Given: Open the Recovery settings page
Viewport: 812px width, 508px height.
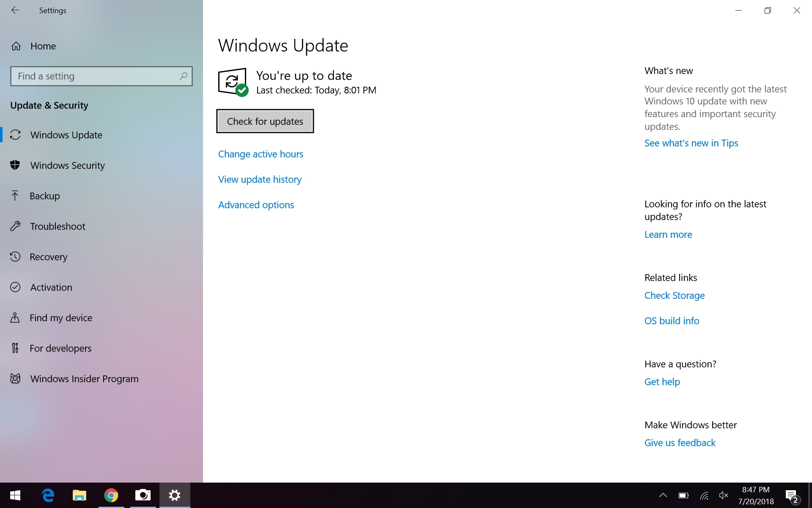Looking at the screenshot, I should pos(101,257).
